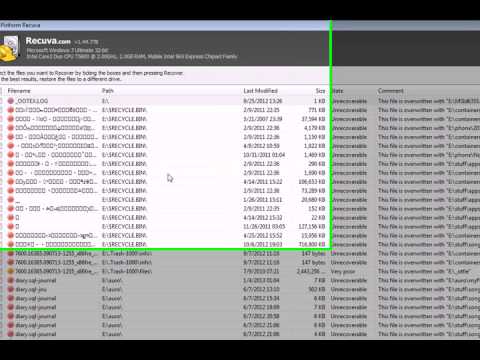Click the orange status dot in the Very poor row
Viewport: 480px width, 360px height.
point(11,271)
